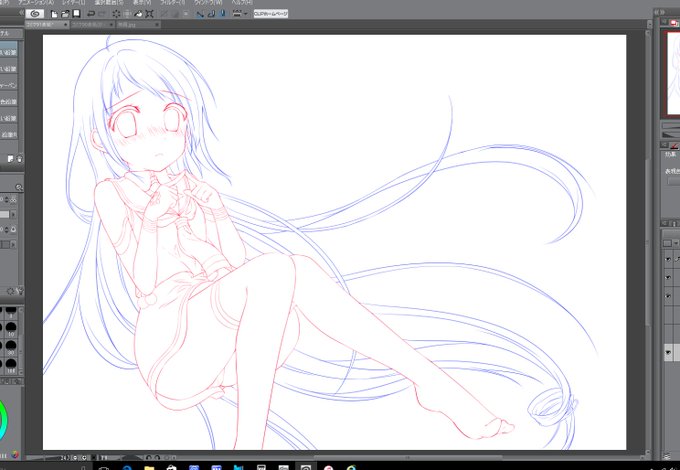Click the Navigator thumbnail preview
The height and width of the screenshot is (470, 680).
coord(673,73)
